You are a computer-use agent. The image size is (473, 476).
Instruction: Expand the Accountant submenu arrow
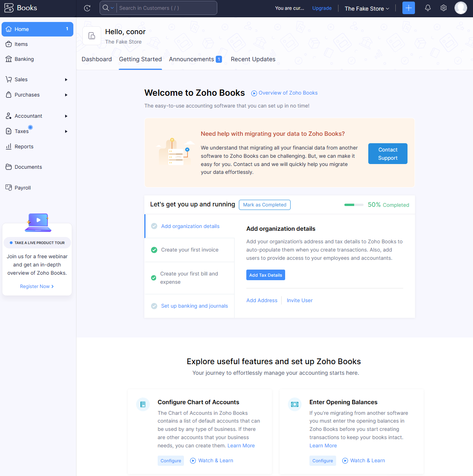pos(66,116)
